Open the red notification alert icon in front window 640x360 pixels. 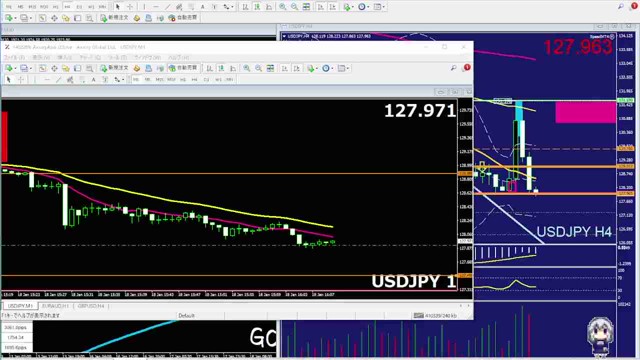(x=467, y=67)
